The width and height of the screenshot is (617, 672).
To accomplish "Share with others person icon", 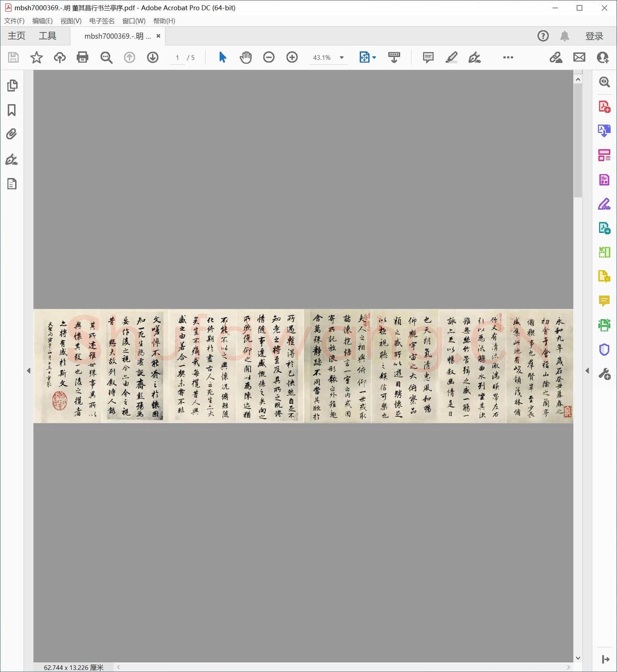I will 603,57.
